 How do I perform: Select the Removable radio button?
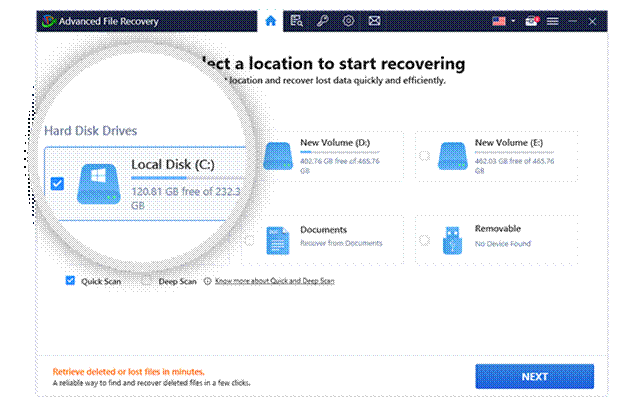425,240
